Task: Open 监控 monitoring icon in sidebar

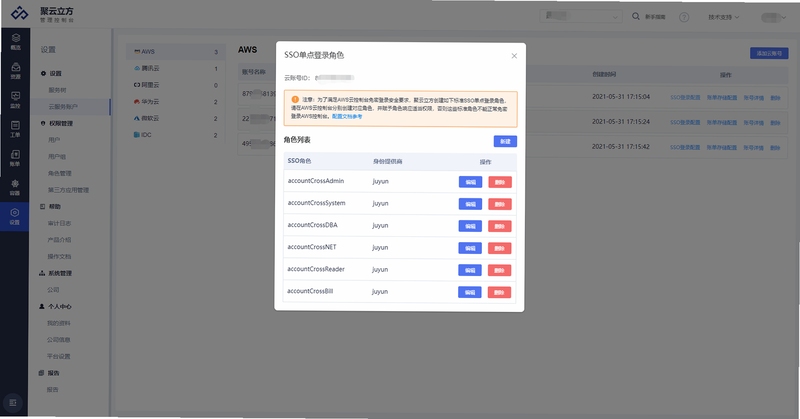Action: click(15, 100)
